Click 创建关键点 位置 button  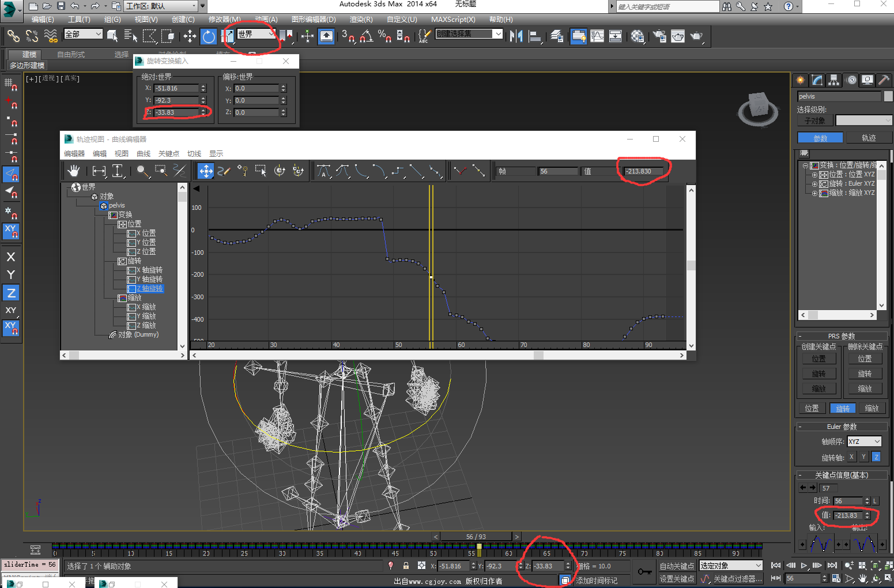click(819, 359)
